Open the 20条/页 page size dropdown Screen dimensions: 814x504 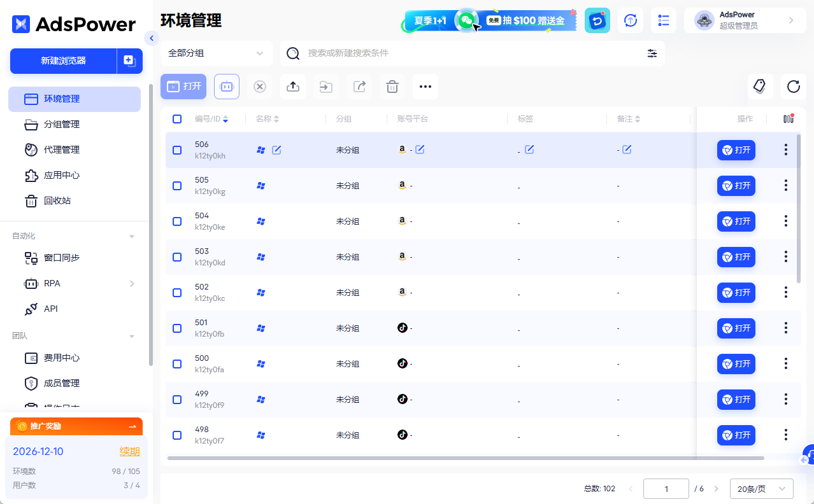click(761, 489)
